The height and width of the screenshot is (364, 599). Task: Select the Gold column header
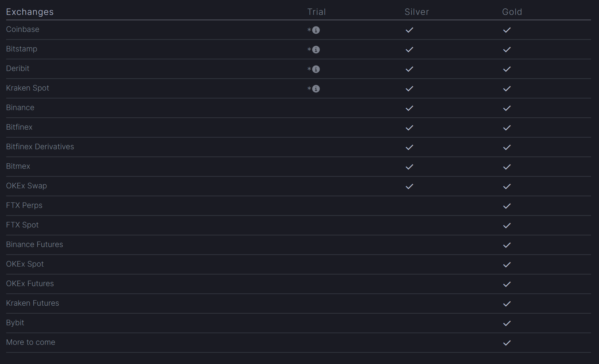tap(512, 12)
